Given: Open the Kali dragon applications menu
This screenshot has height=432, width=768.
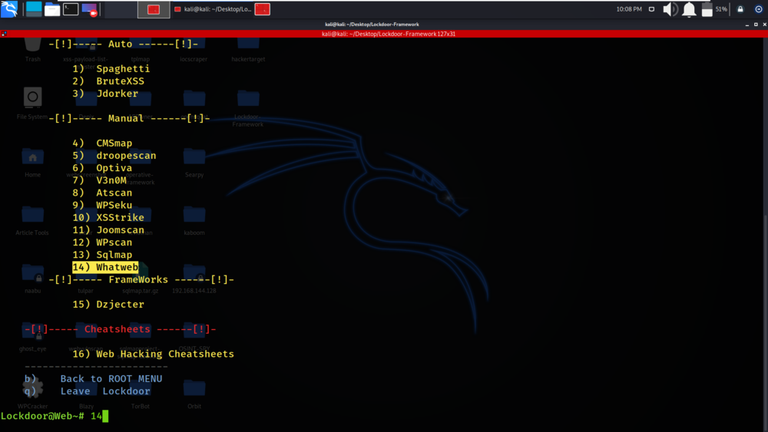Looking at the screenshot, I should pyautogui.click(x=9, y=9).
